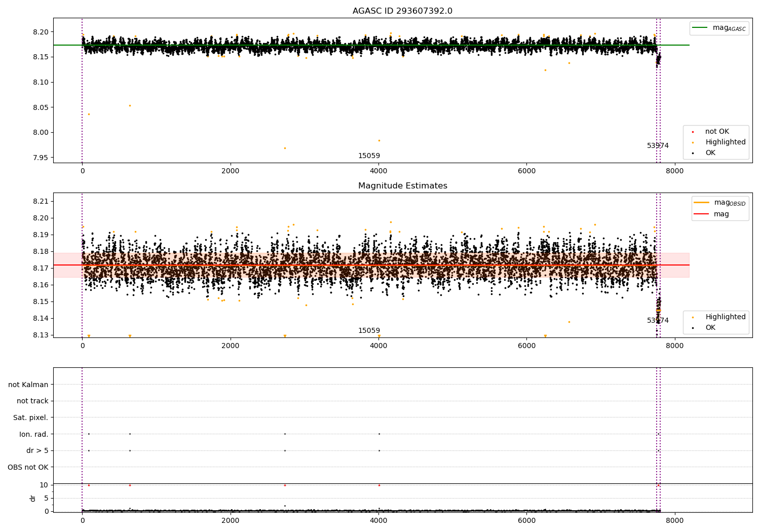
Task: Select the red 'mag' legend entry in middle plot
Action: [x=721, y=214]
